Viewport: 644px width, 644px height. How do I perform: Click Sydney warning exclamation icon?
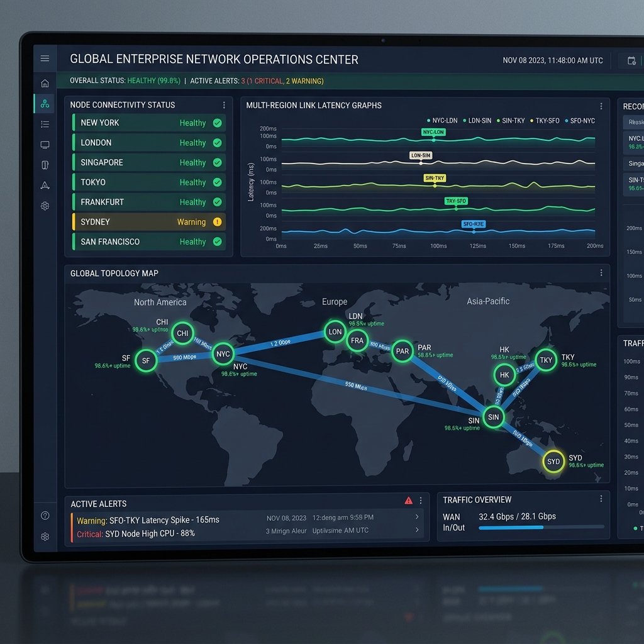click(x=217, y=222)
